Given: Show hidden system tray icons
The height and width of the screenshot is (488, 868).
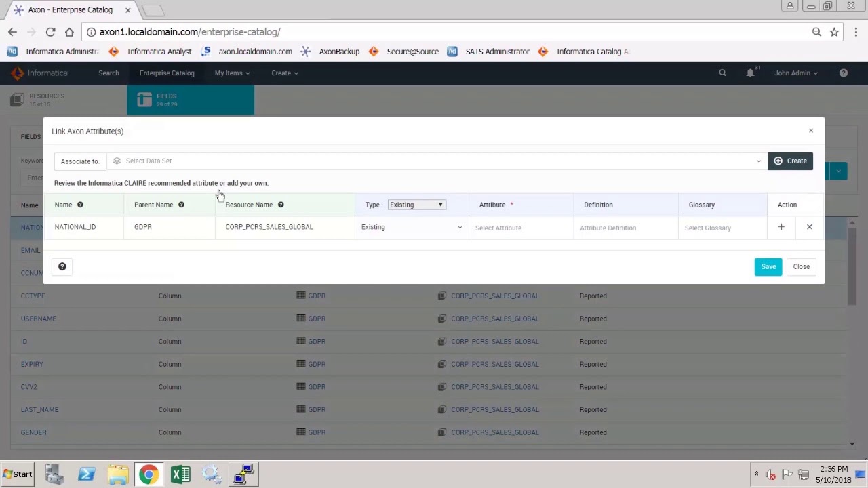Looking at the screenshot, I should (756, 474).
